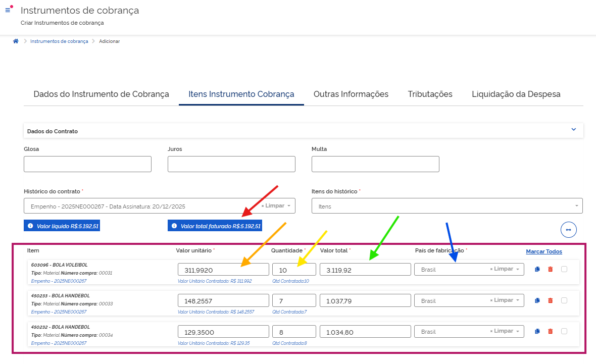Image resolution: width=596 pixels, height=364 pixels.
Task: Copy the BOLA VOLEIBOL item row
Action: 537,269
